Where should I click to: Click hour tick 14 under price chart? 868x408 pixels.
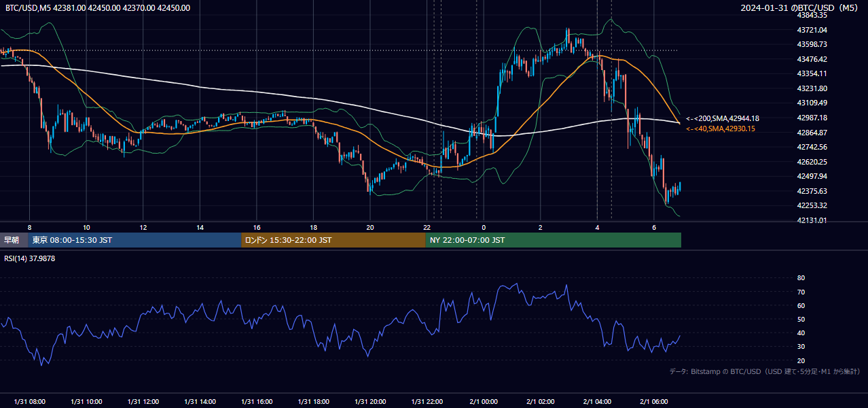coord(200,227)
